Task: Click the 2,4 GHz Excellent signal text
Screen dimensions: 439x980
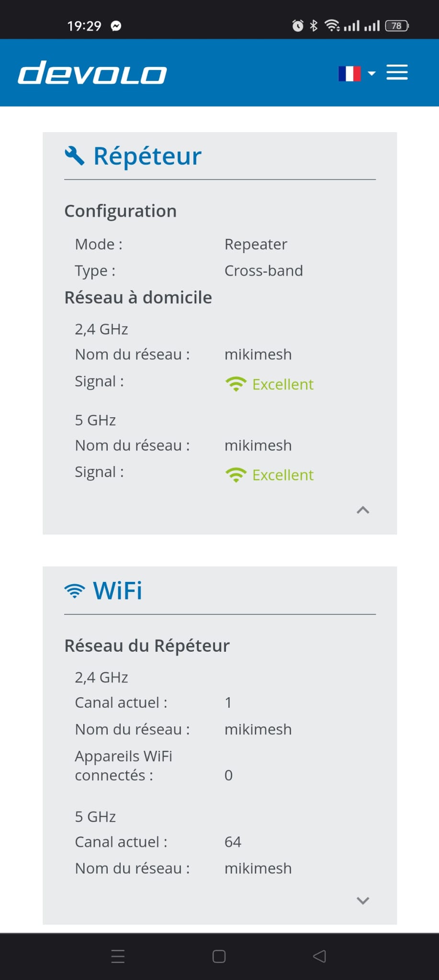Action: pyautogui.click(x=282, y=384)
